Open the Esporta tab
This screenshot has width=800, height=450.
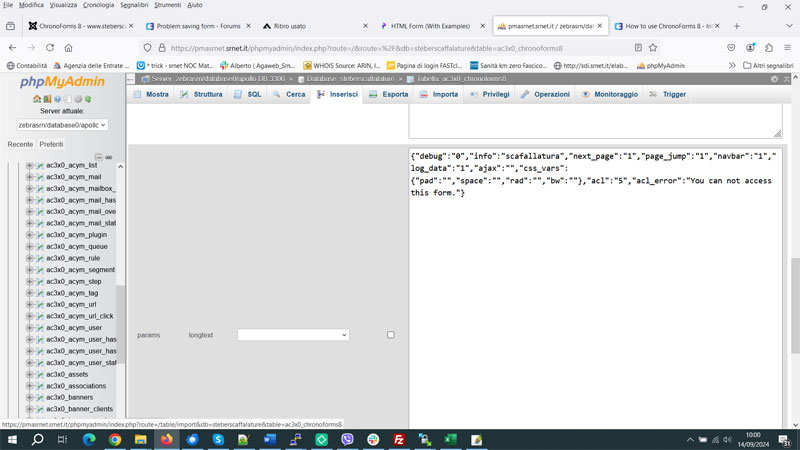pos(389,94)
